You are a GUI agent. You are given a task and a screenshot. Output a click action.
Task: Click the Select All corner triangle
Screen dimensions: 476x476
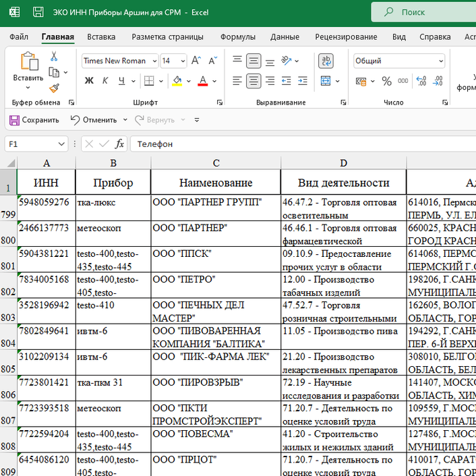pos(11,163)
